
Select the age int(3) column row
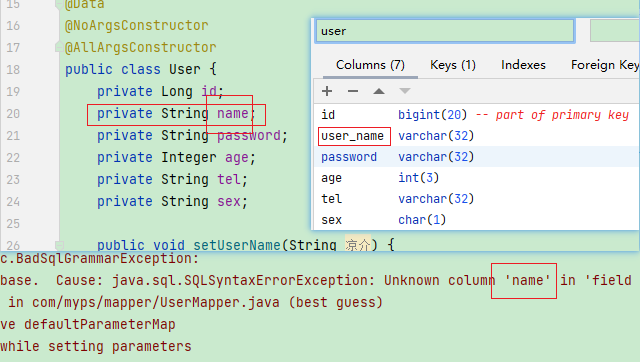476,178
